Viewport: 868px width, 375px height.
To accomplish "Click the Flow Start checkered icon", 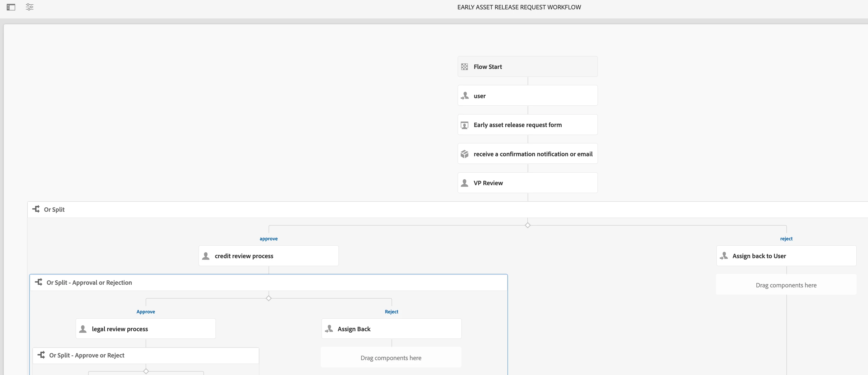I will click(464, 67).
